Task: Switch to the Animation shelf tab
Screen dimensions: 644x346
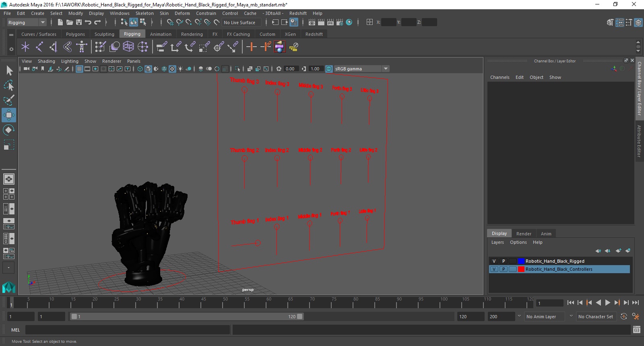Action: click(161, 34)
